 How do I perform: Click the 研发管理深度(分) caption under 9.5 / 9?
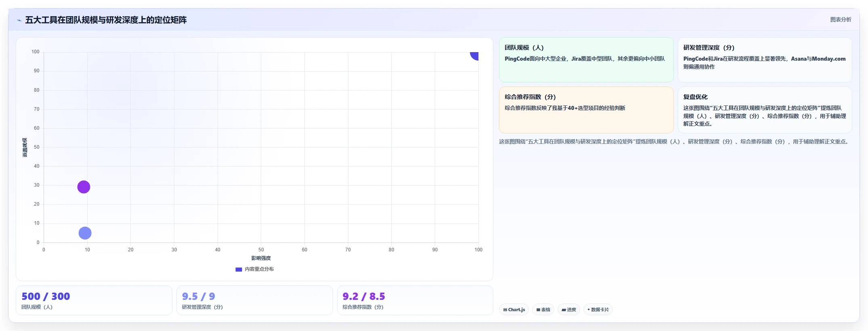202,307
